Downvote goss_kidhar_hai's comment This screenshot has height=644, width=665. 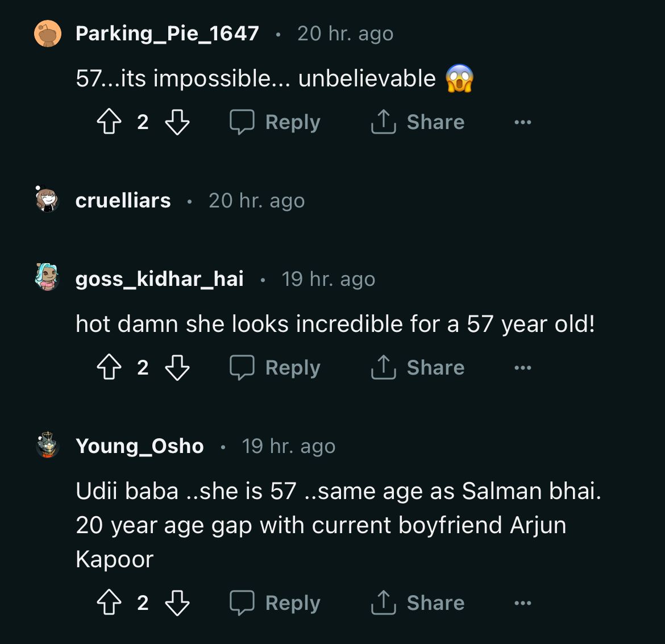tap(177, 368)
